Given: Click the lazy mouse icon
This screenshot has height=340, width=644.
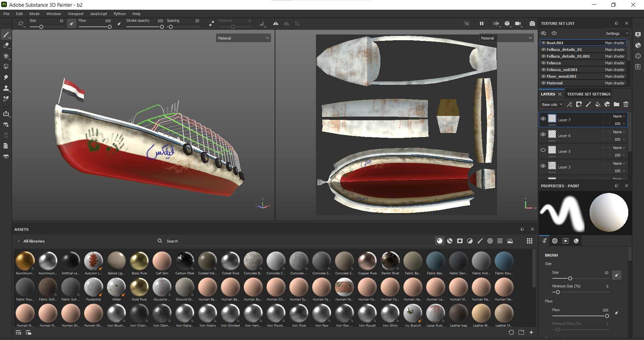Looking at the screenshot, I should (212, 23).
